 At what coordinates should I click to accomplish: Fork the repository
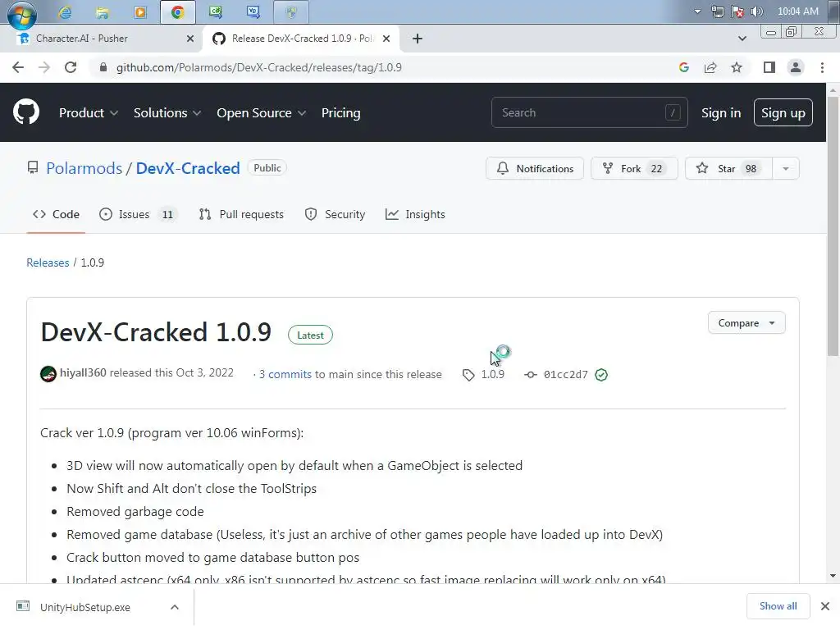[634, 168]
